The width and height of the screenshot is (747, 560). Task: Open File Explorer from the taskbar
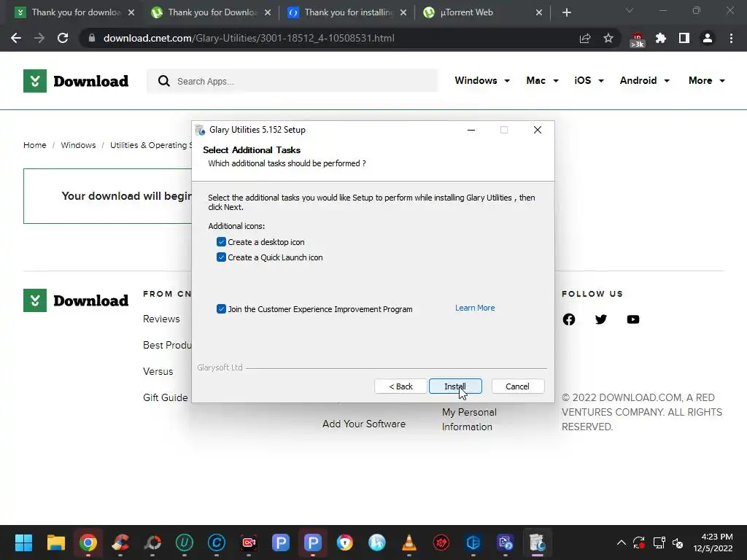coord(55,542)
